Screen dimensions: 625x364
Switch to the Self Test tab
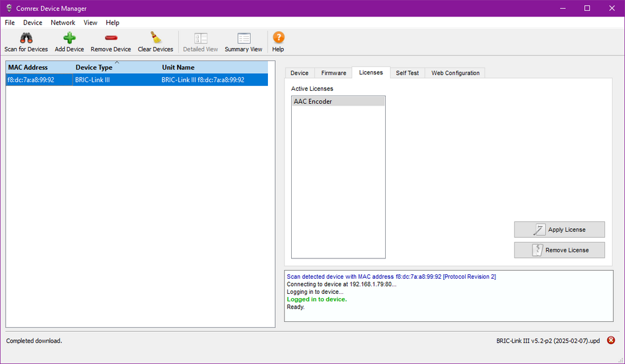pos(407,73)
